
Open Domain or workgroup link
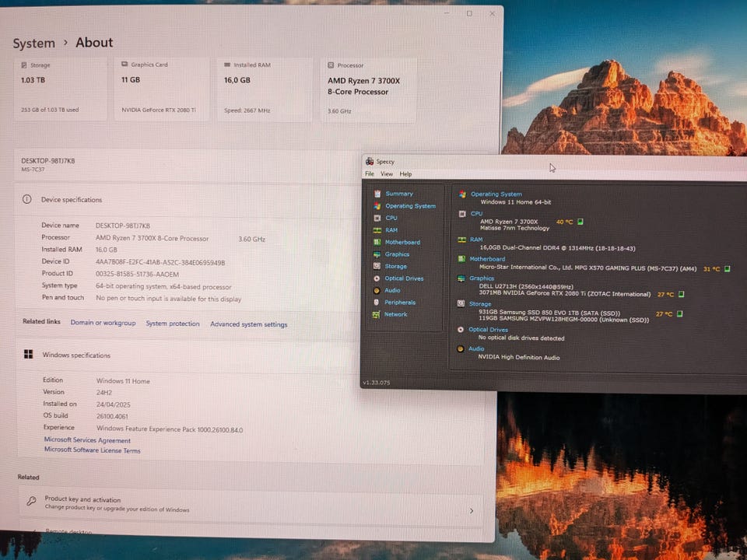(x=103, y=323)
